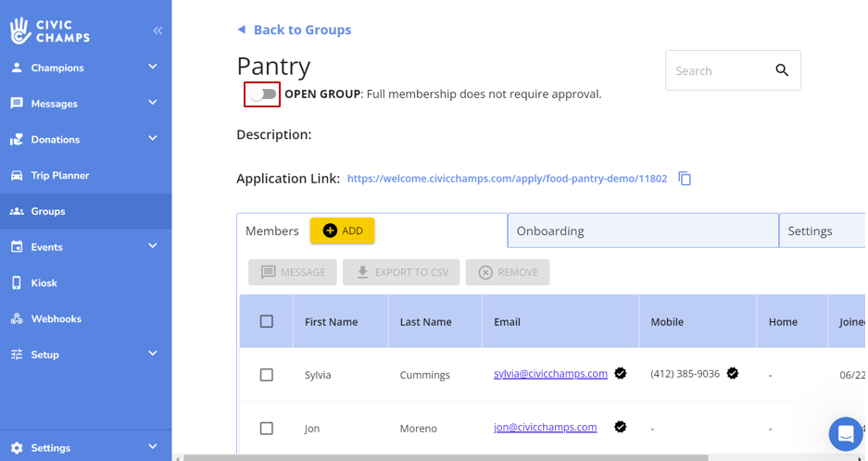Tick the checkbox for Jon Moreno
Screen dimensions: 868x461
click(x=267, y=429)
